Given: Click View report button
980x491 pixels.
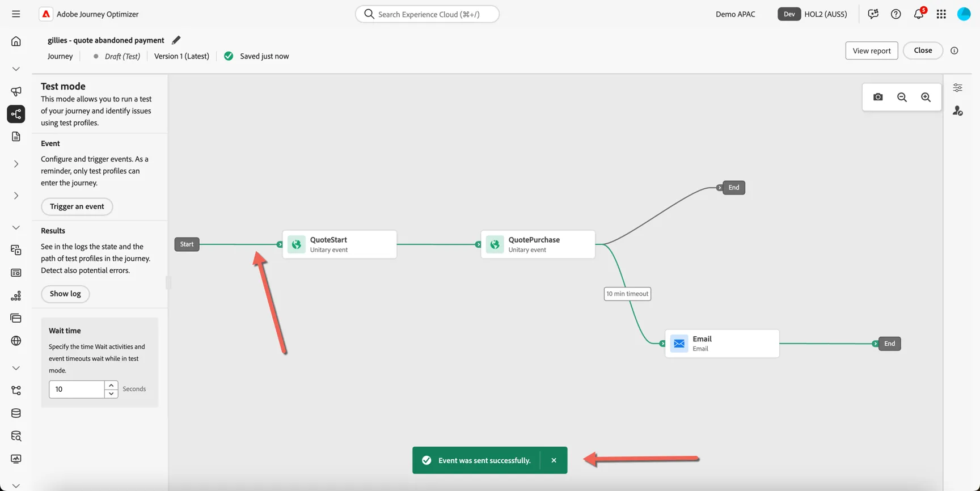Looking at the screenshot, I should (x=872, y=50).
